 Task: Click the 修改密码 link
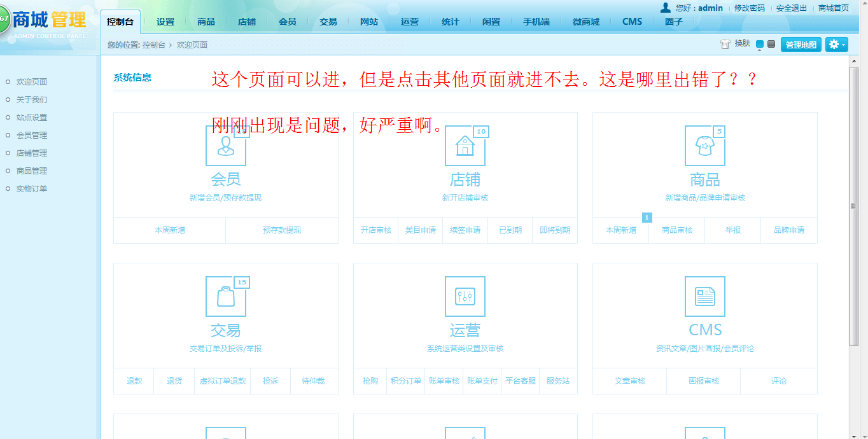coord(750,8)
